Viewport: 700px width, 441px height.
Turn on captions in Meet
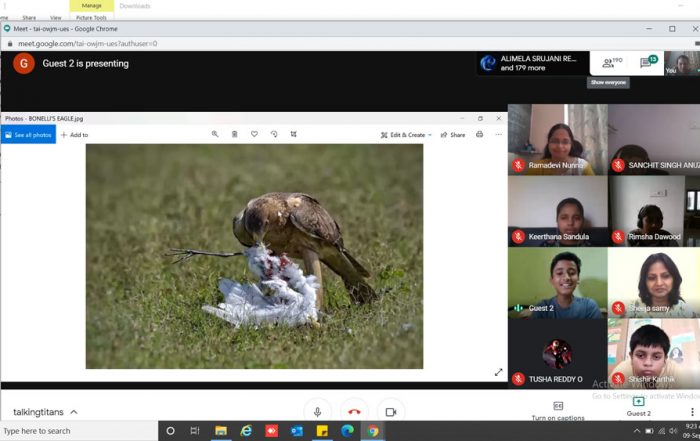click(558, 411)
